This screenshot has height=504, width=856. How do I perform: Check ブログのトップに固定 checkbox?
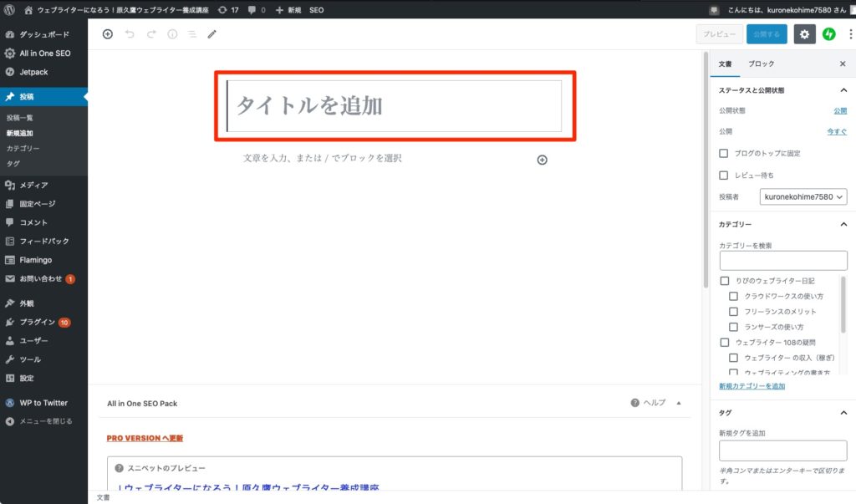pyautogui.click(x=723, y=154)
